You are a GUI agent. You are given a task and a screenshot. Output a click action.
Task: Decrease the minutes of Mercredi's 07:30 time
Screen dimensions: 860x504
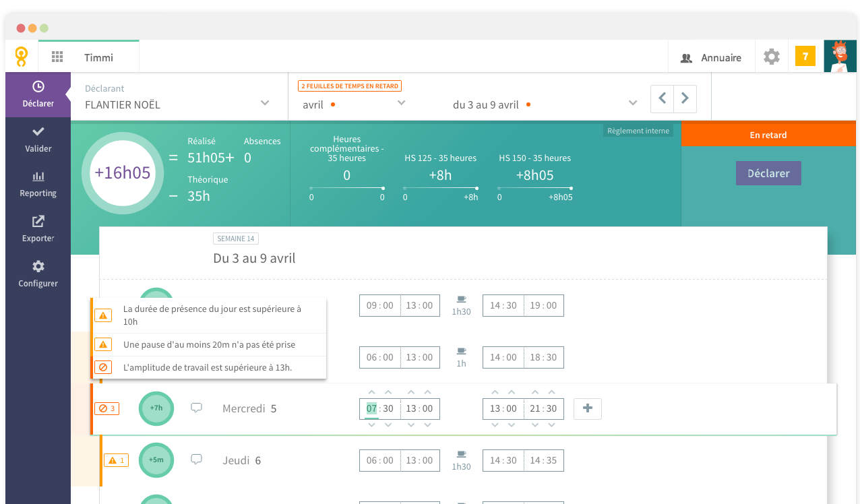(388, 425)
